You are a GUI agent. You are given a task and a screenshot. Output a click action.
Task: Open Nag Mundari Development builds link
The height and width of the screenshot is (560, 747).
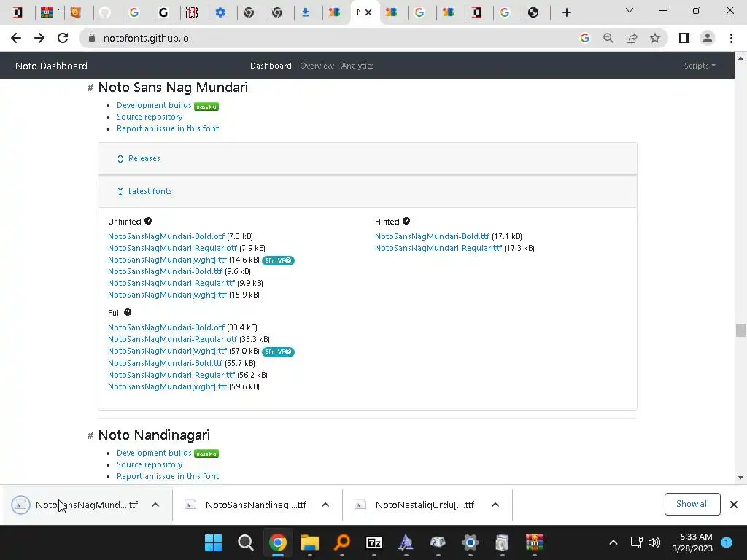(x=154, y=105)
